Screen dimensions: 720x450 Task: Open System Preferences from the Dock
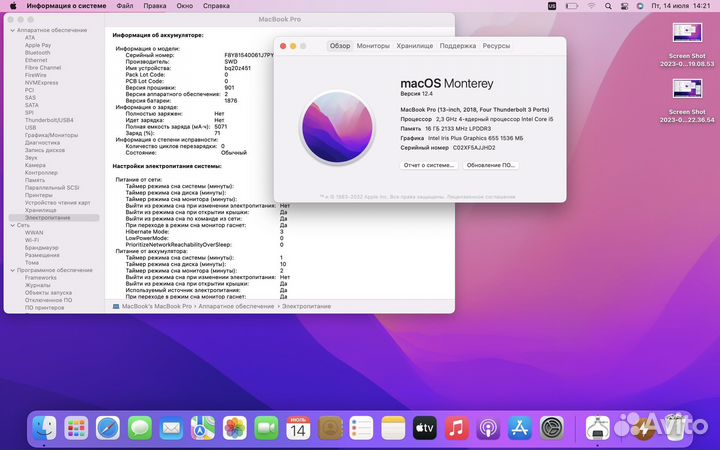551,428
